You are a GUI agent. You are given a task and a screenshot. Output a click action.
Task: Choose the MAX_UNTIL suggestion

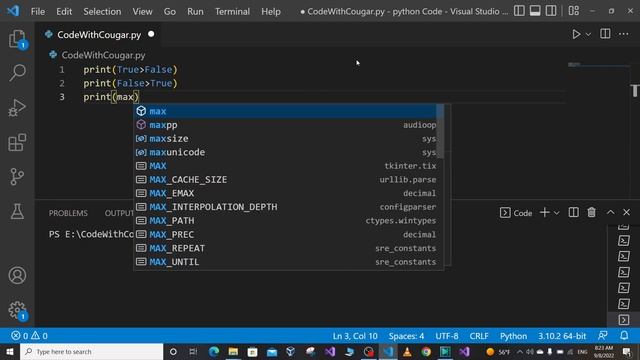285,262
